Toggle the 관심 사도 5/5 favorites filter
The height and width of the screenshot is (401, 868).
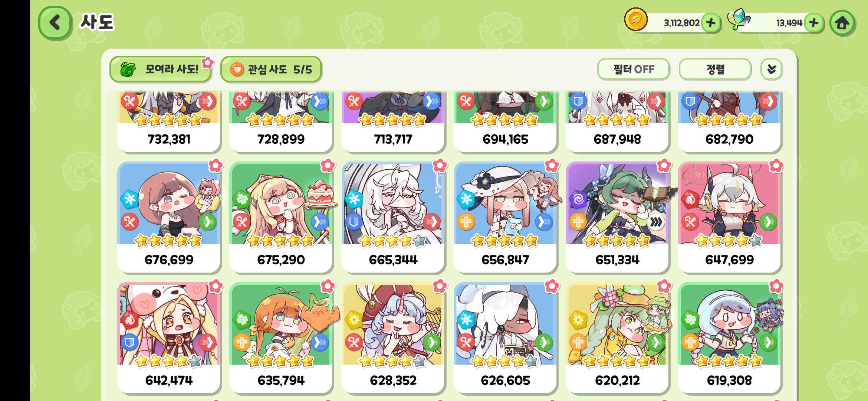pyautogui.click(x=271, y=69)
